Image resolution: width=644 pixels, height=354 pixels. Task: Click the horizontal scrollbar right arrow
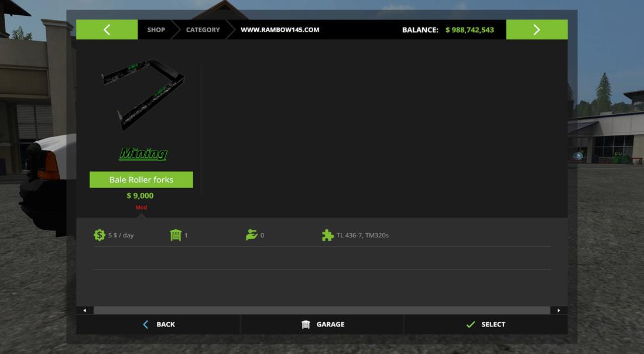(x=559, y=310)
